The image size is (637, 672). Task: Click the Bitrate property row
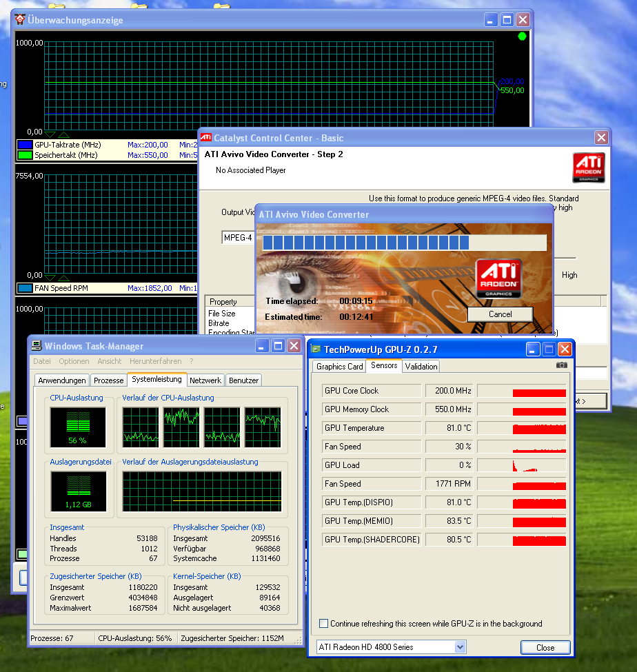tap(230, 323)
